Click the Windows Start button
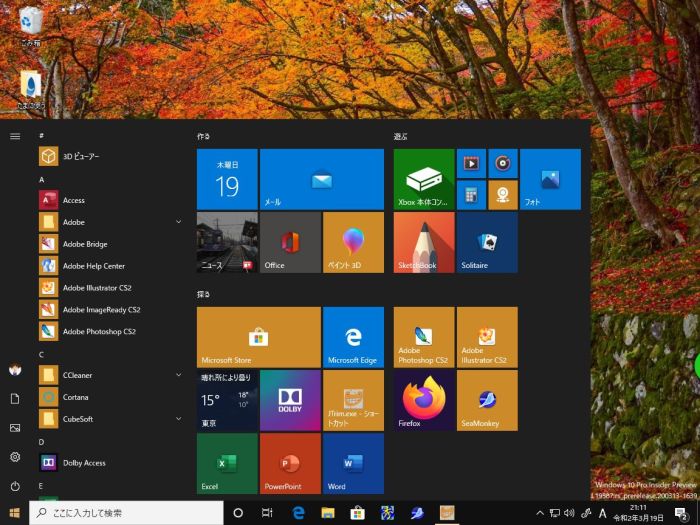Image resolution: width=700 pixels, height=525 pixels. (14, 513)
